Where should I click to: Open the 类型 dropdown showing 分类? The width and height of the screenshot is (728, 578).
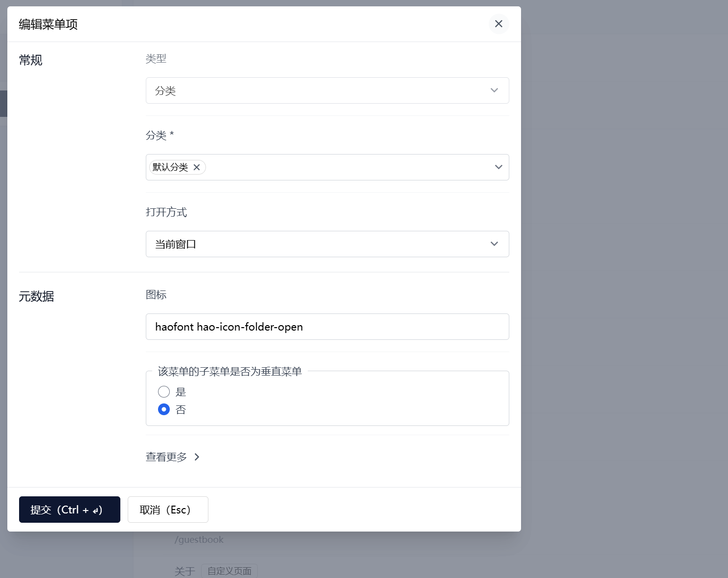click(x=318, y=90)
